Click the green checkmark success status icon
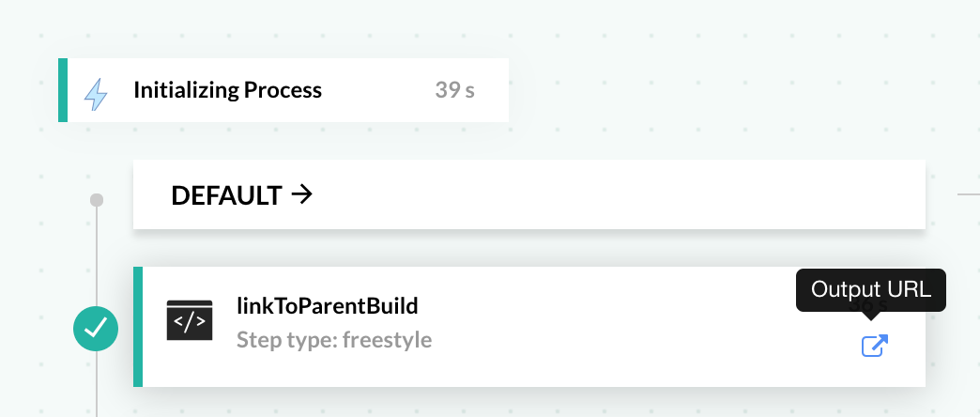Viewport: 980px width, 417px height. [x=96, y=328]
